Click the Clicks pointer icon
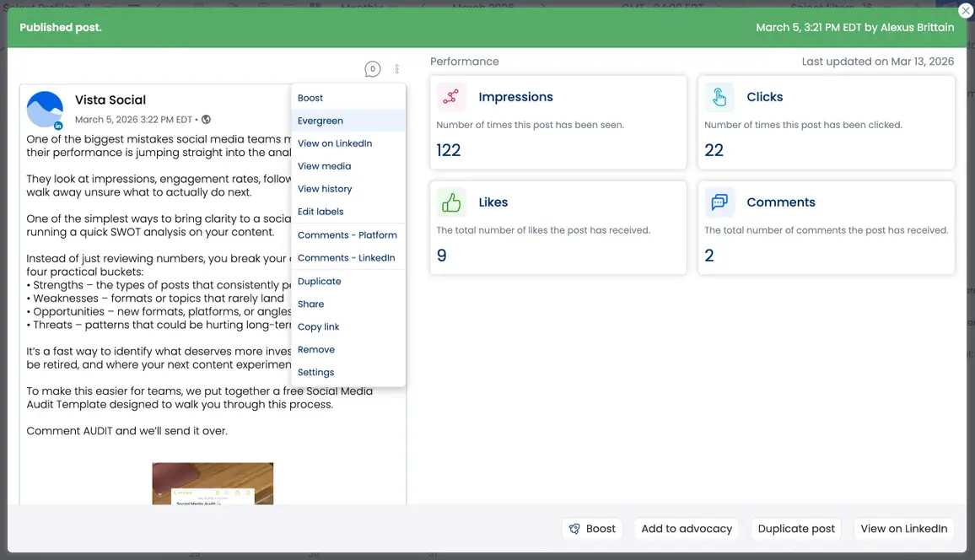The width and height of the screenshot is (975, 560). pos(719,97)
